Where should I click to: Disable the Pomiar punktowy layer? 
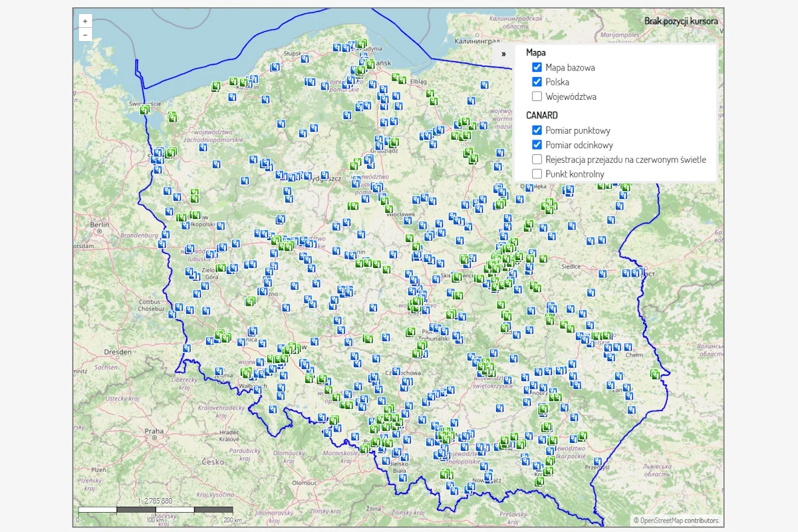coord(537,130)
